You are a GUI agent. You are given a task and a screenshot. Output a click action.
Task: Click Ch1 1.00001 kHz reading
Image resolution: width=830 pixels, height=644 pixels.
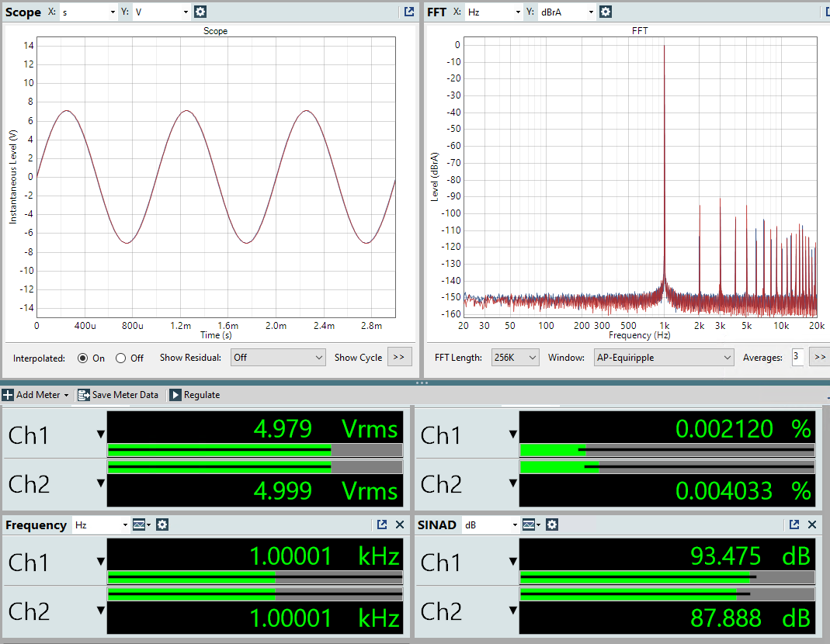coord(325,556)
